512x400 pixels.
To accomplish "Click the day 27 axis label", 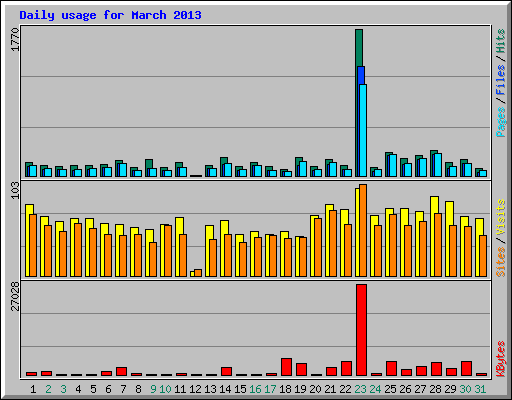I will 420,389.
